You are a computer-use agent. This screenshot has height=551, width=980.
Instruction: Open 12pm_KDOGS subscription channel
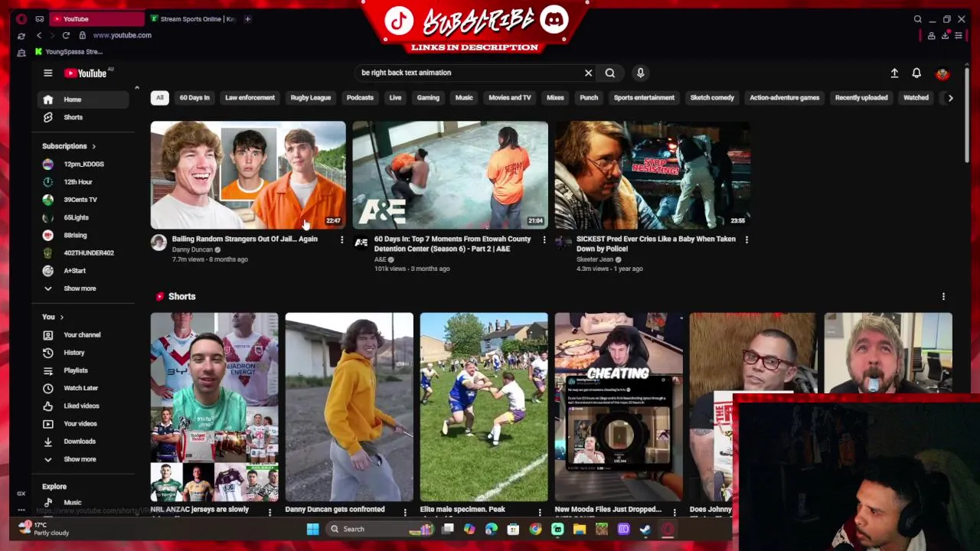83,165
